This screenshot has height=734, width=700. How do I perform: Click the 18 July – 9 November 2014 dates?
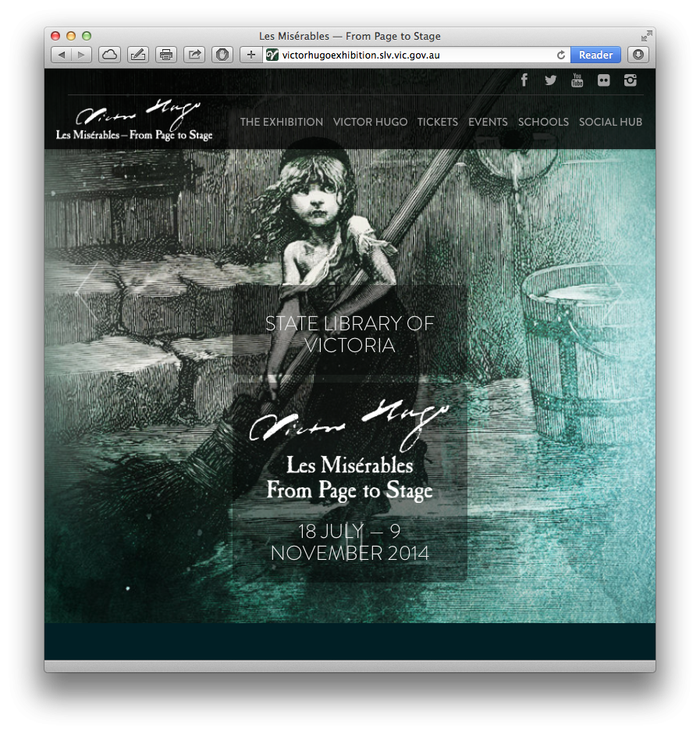tap(350, 542)
